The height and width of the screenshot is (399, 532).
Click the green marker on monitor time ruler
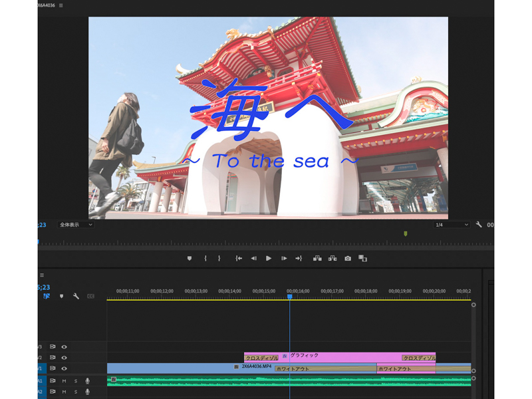(x=406, y=233)
